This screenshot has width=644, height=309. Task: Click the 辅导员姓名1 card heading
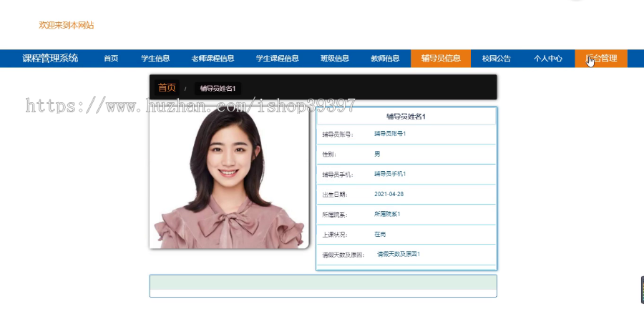(x=406, y=117)
